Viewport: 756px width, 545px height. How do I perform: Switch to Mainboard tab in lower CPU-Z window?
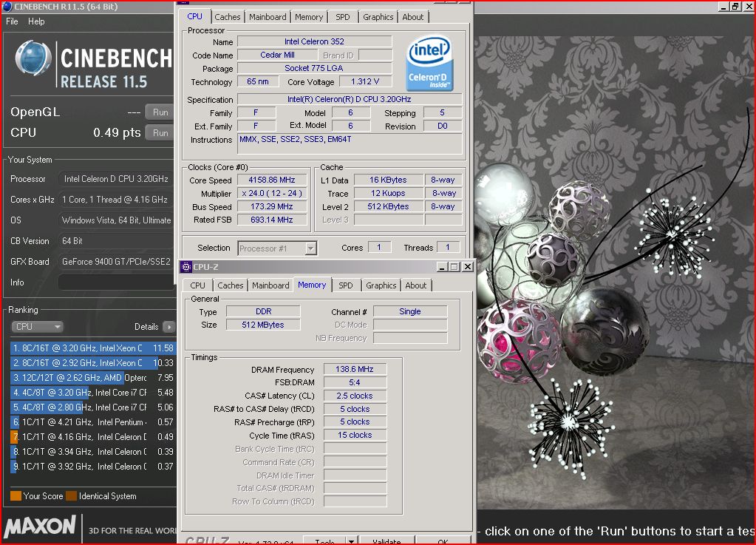[270, 285]
